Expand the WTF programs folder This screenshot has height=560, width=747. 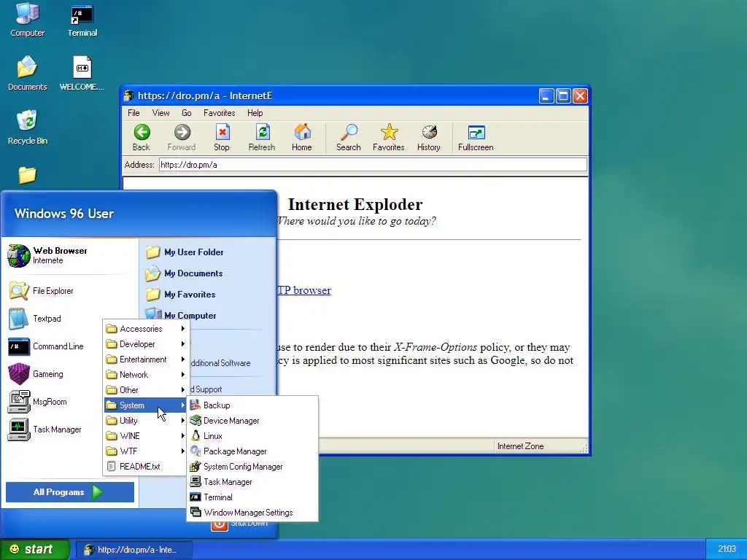coord(146,451)
